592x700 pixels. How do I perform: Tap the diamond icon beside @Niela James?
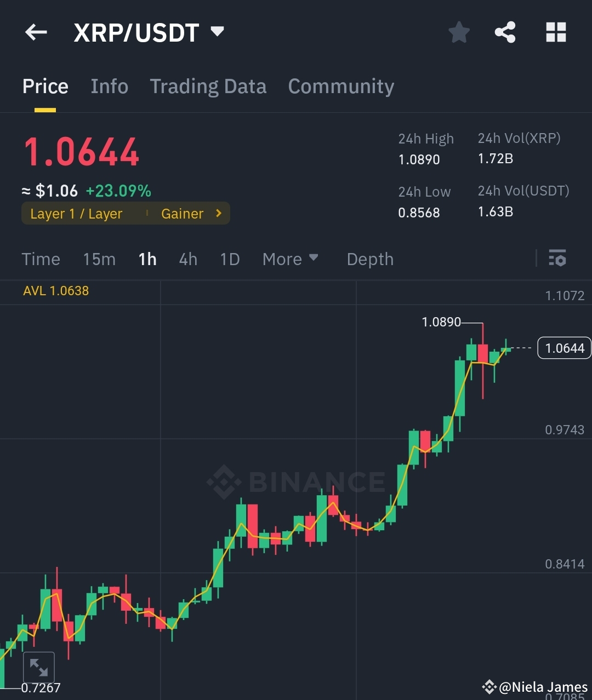pos(489,686)
